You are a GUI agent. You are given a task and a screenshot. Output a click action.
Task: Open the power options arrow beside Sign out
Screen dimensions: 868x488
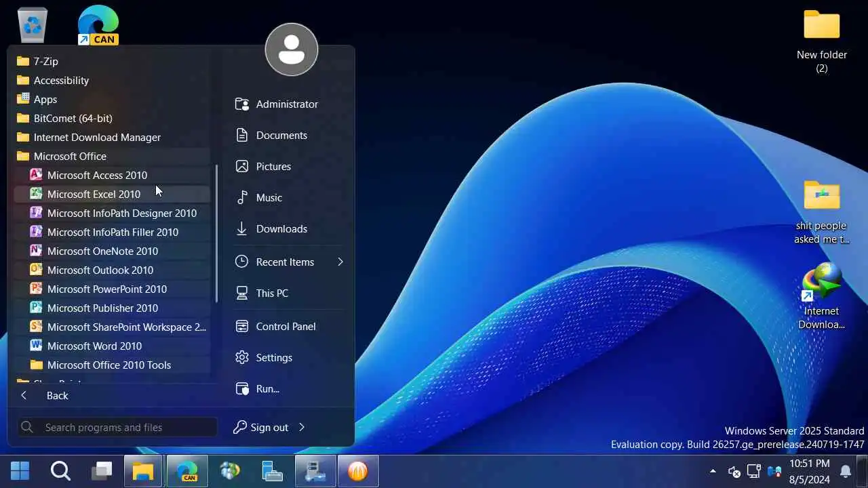click(x=302, y=427)
